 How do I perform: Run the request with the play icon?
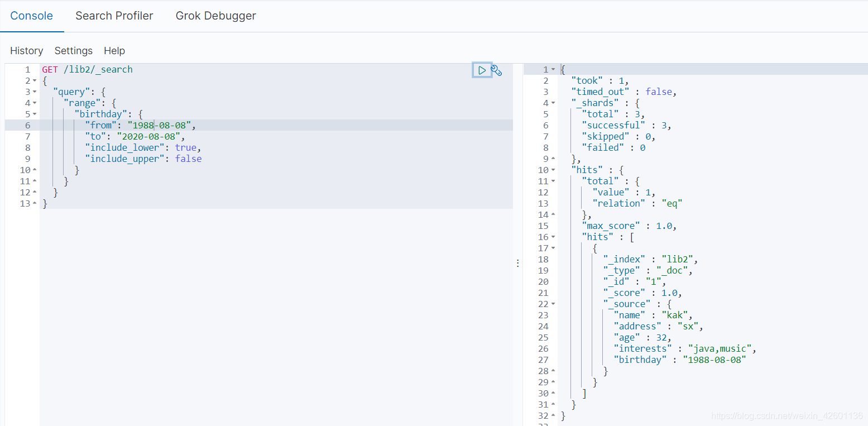tap(482, 70)
